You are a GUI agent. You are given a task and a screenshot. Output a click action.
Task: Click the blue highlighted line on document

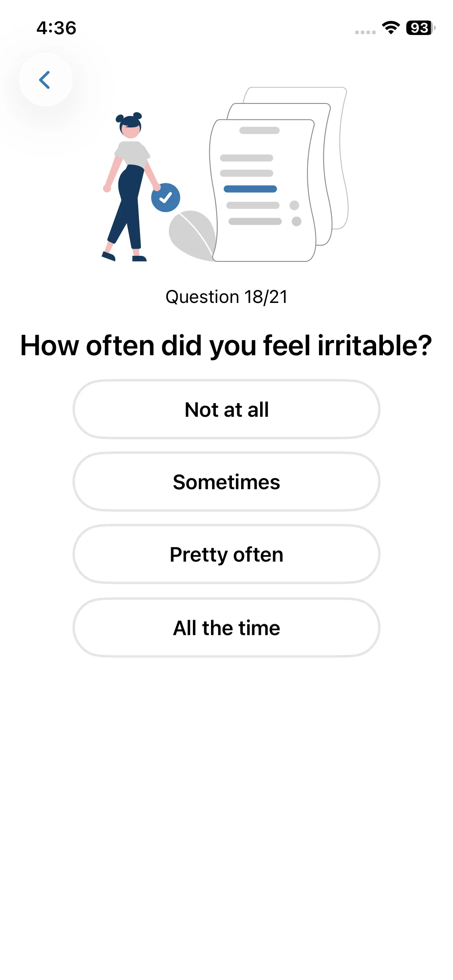(250, 189)
